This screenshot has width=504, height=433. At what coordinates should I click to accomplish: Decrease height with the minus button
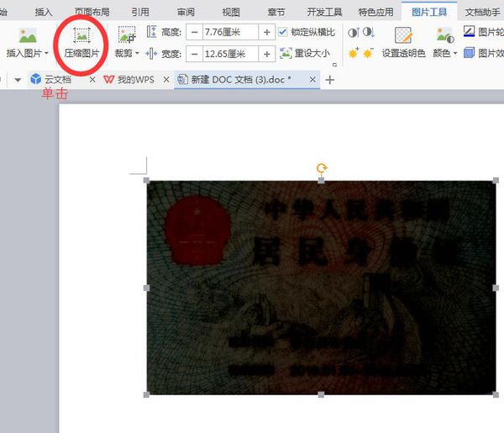[x=195, y=32]
